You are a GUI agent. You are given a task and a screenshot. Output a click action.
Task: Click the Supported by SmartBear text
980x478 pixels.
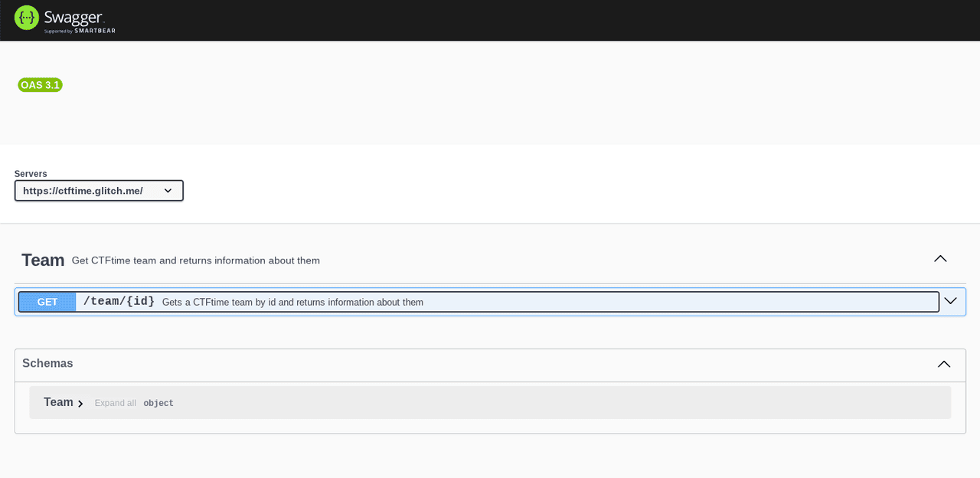(x=80, y=31)
